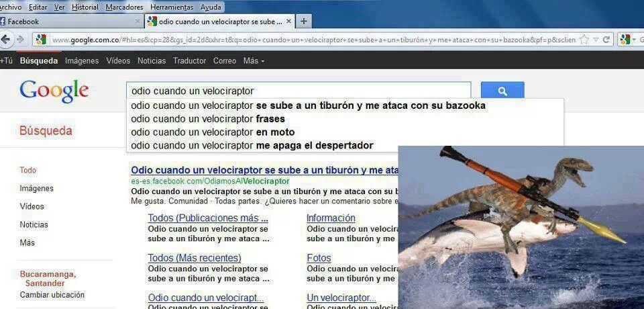Switch to the Facebook tab

pos(23,21)
